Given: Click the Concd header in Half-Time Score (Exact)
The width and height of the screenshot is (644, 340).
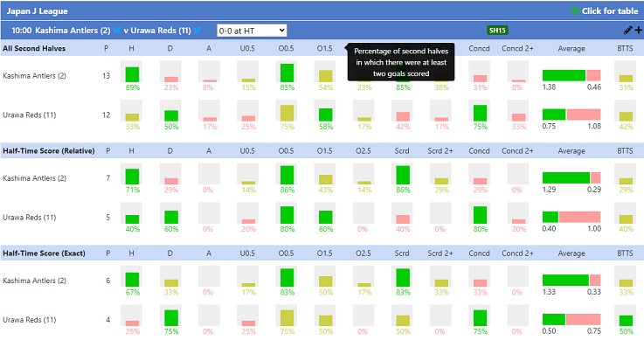Looking at the screenshot, I should tap(479, 253).
